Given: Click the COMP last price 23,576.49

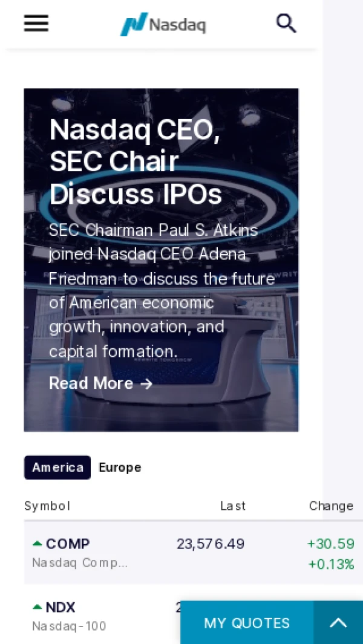Looking at the screenshot, I should (211, 544).
